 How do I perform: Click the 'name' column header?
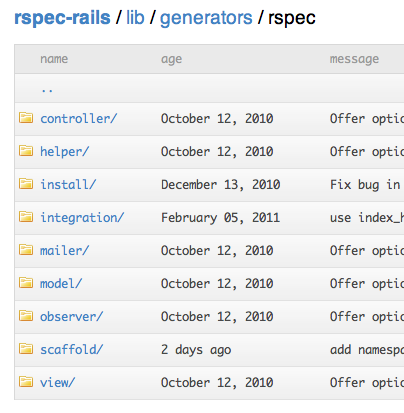tap(54, 59)
